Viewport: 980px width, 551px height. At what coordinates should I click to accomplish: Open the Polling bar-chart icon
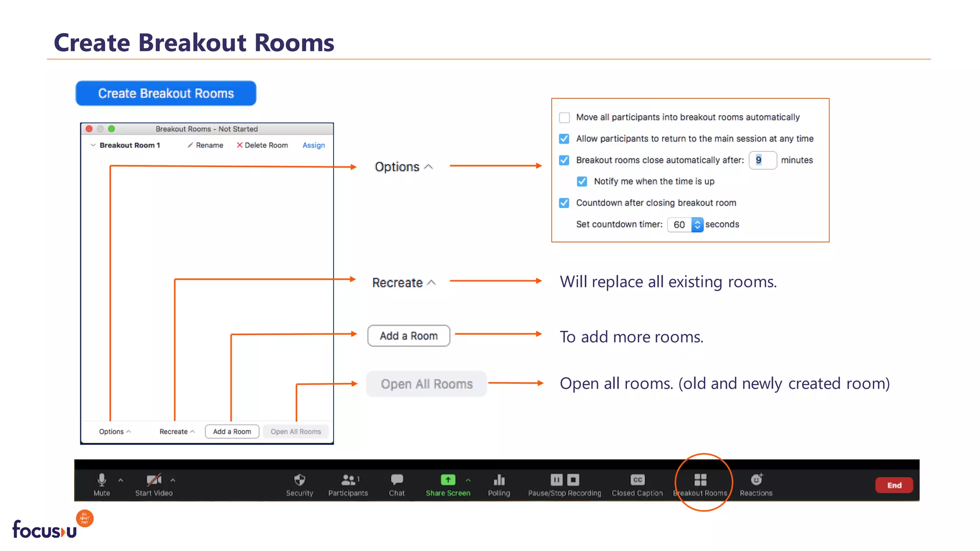499,480
